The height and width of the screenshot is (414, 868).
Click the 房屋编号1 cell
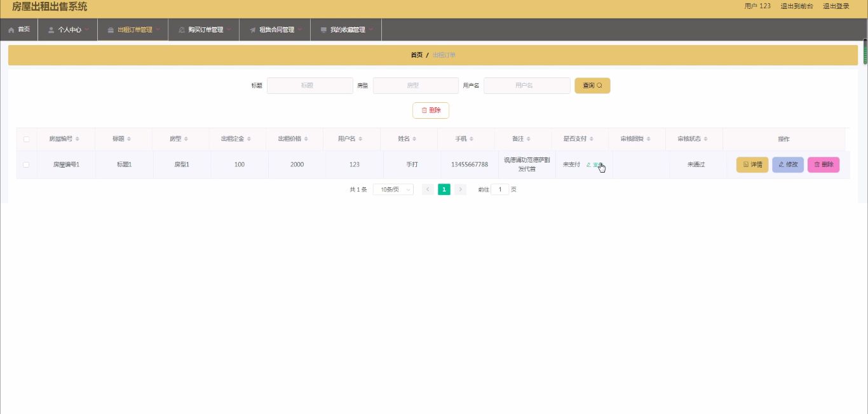click(x=66, y=164)
